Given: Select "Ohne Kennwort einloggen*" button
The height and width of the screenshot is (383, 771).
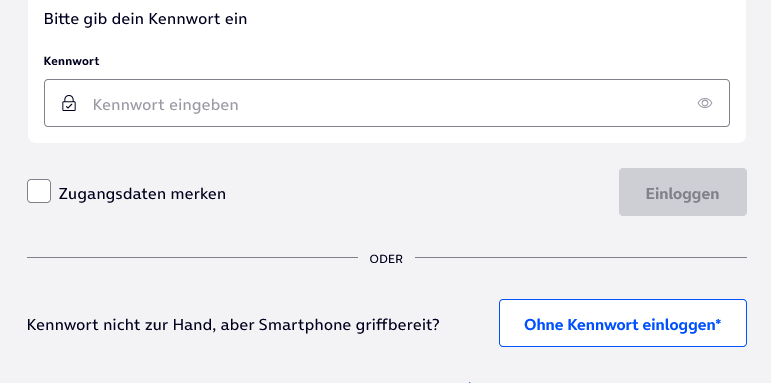Looking at the screenshot, I should [623, 323].
